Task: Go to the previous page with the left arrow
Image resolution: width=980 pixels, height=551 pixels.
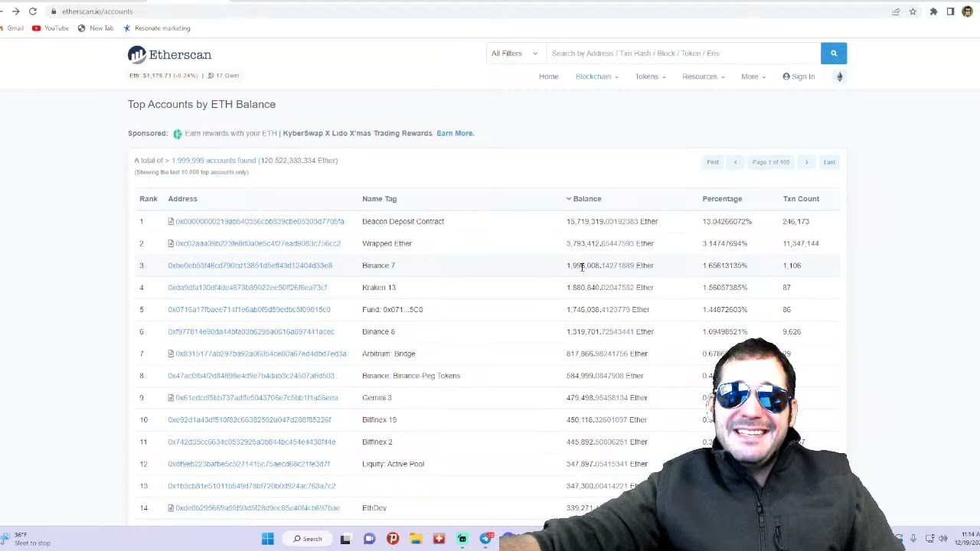Action: [x=735, y=162]
